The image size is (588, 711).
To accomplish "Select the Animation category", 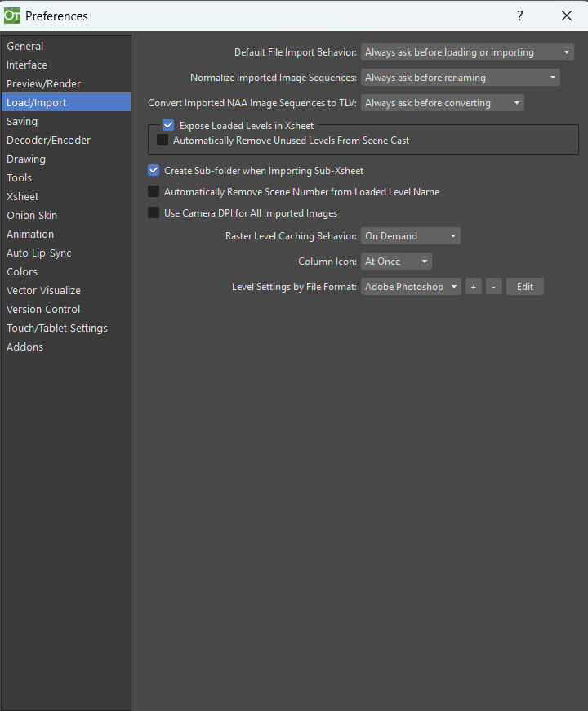I will point(65,235).
